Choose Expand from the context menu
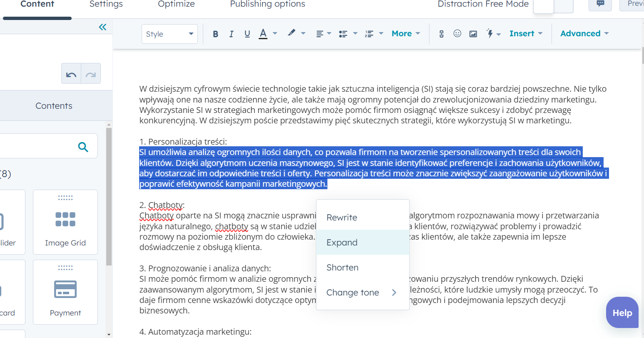The width and height of the screenshot is (644, 338). (x=363, y=243)
